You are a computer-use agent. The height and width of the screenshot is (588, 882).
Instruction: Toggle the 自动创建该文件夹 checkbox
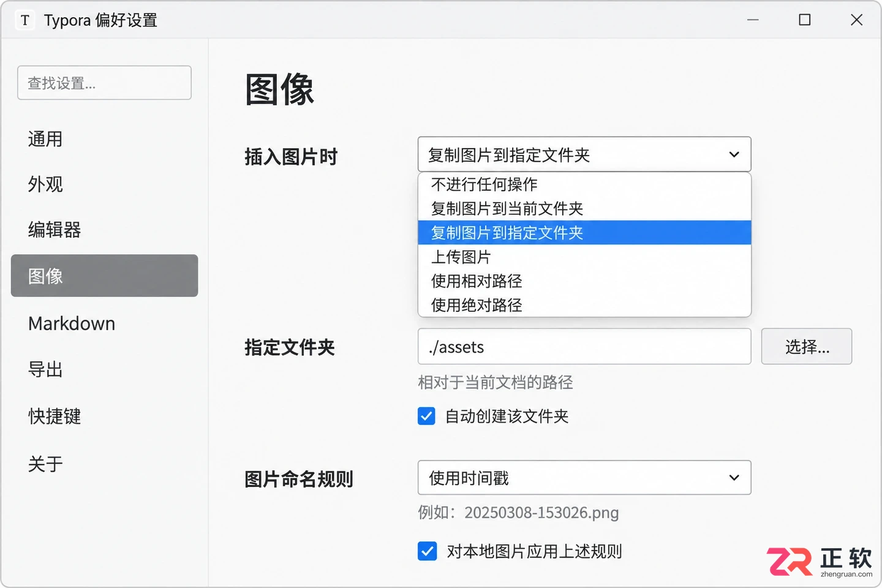point(426,416)
